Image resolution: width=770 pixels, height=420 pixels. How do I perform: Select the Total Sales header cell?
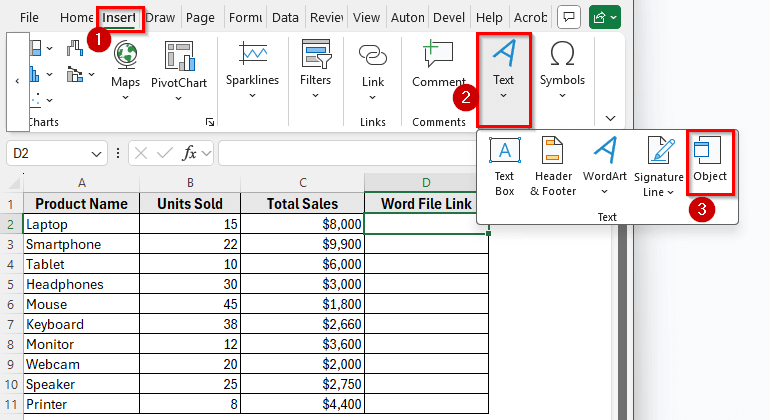[302, 204]
